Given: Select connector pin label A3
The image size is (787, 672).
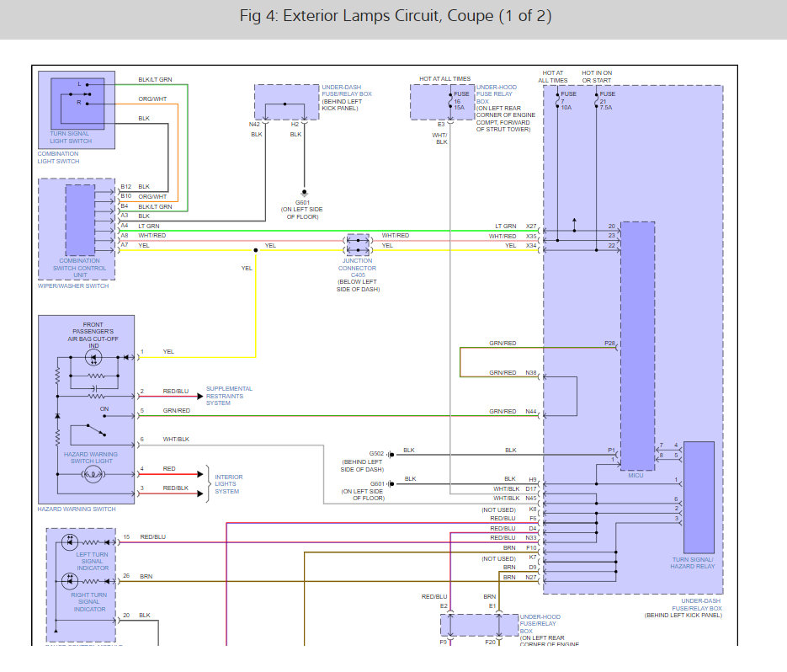Looking at the screenshot, I should click(x=125, y=216).
